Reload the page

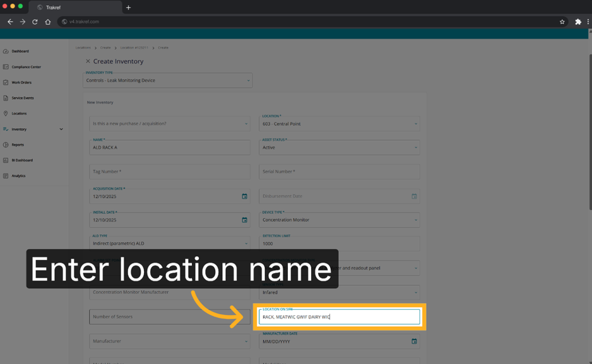(x=35, y=22)
